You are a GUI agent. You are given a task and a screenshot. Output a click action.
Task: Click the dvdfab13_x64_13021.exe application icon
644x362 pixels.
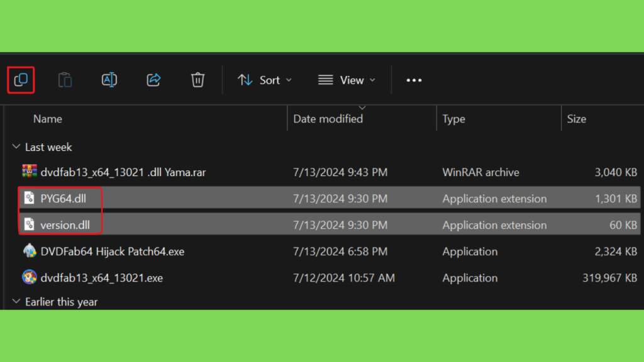pos(29,277)
